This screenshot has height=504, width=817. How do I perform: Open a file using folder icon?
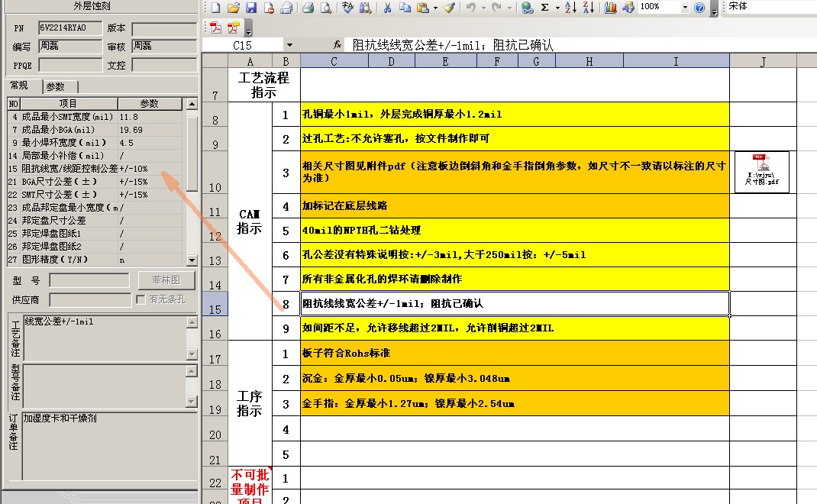[234, 8]
